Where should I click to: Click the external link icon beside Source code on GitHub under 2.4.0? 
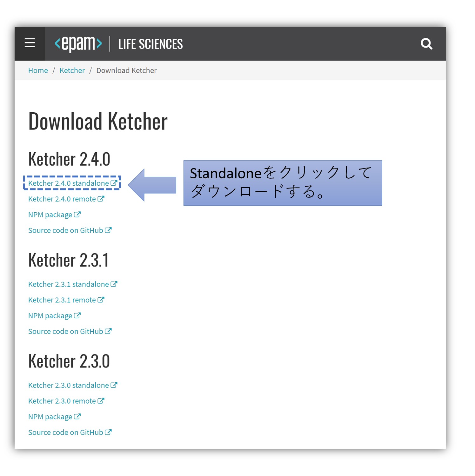(109, 230)
